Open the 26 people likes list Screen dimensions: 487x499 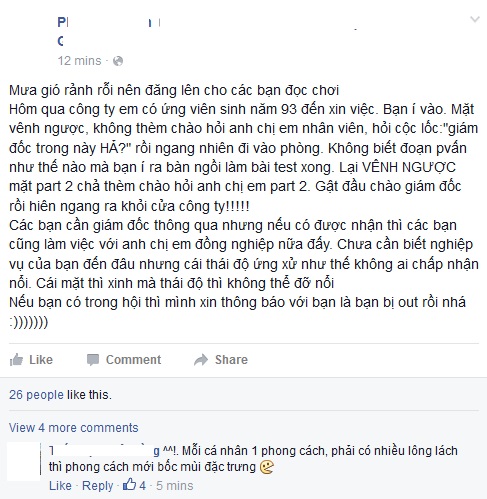click(x=36, y=395)
